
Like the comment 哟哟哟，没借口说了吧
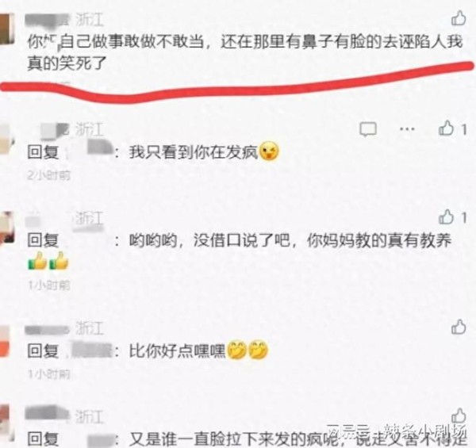[x=446, y=217]
